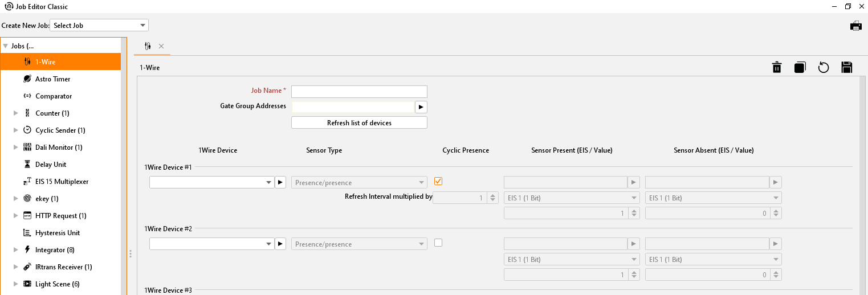868x295 pixels.
Task: Expand the Counter (1) tree node
Action: click(16, 113)
